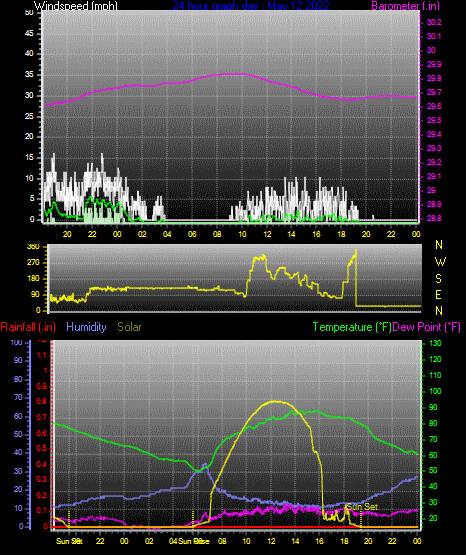466x555 pixels.
Task: Click barometer axis value 29.1
Action: [434, 176]
